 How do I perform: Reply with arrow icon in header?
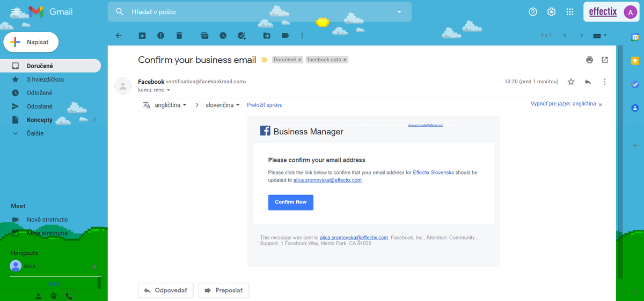pos(588,82)
